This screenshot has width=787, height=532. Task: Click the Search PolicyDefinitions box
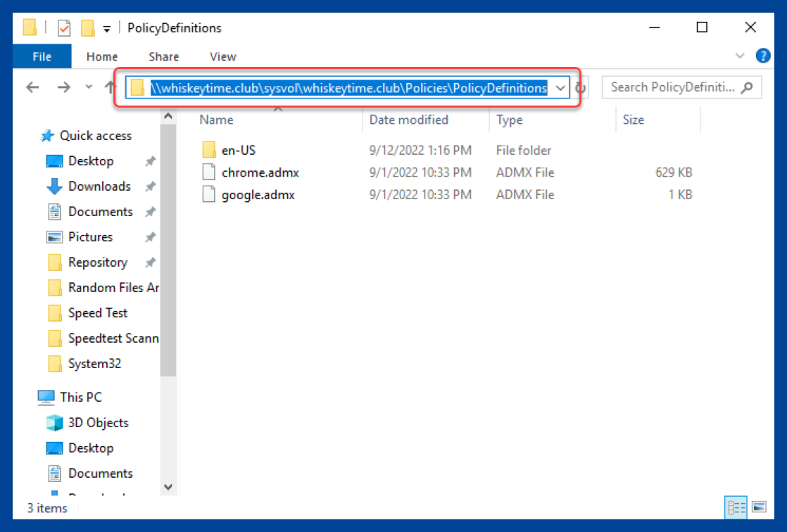point(681,87)
